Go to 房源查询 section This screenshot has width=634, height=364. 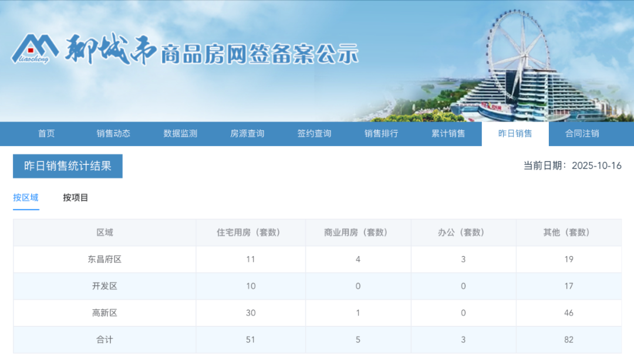tap(247, 133)
